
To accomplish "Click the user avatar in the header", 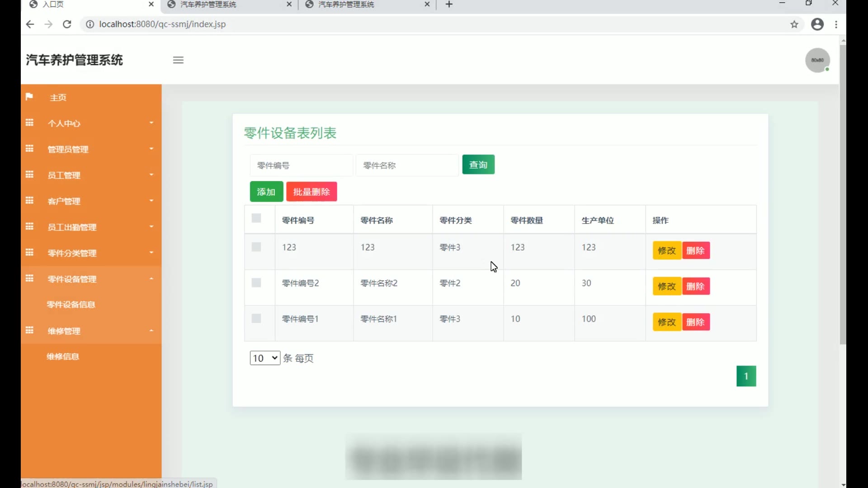I will tap(817, 60).
